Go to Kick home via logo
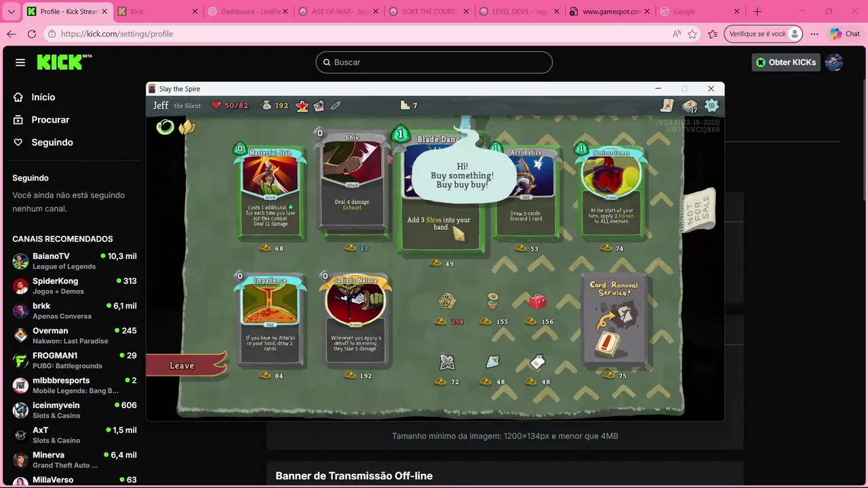868x488 pixels. pyautogui.click(x=64, y=62)
